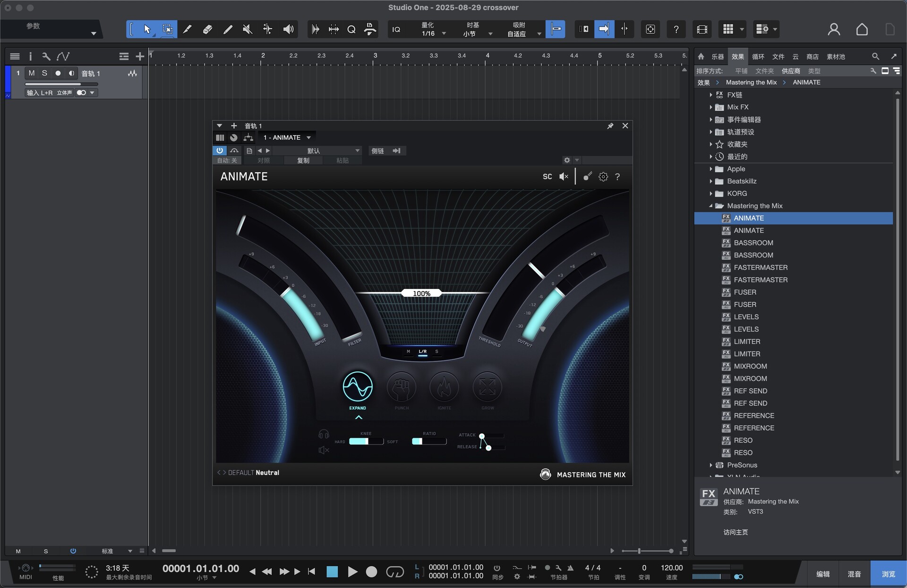Click the 100% amount handle
Viewport: 907px width, 588px height.
421,293
